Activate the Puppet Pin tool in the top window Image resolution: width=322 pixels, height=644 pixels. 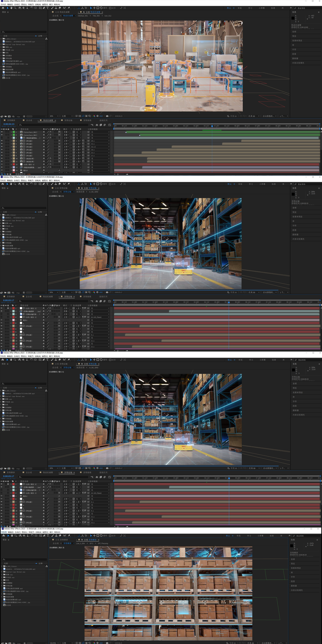69,8
